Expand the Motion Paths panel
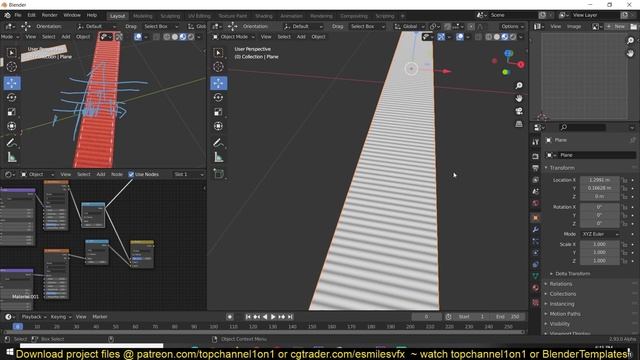The image size is (640, 360). [x=564, y=314]
